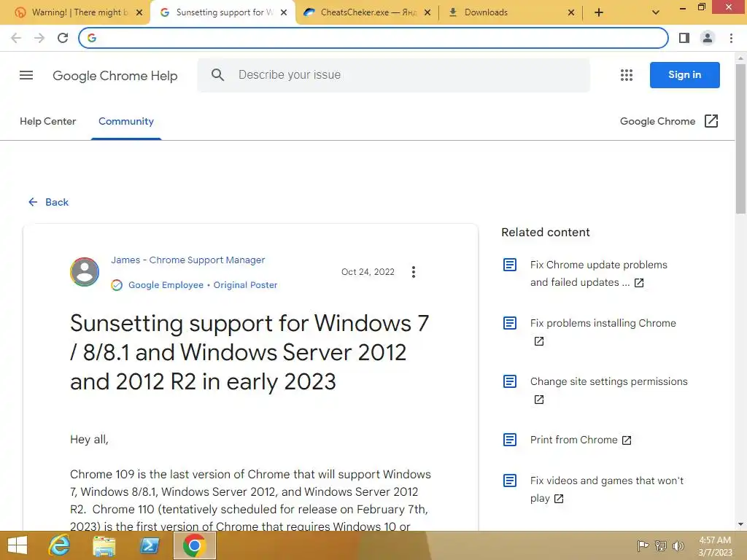Click the article icon beside Fix problems installing Chrome

[x=510, y=323]
